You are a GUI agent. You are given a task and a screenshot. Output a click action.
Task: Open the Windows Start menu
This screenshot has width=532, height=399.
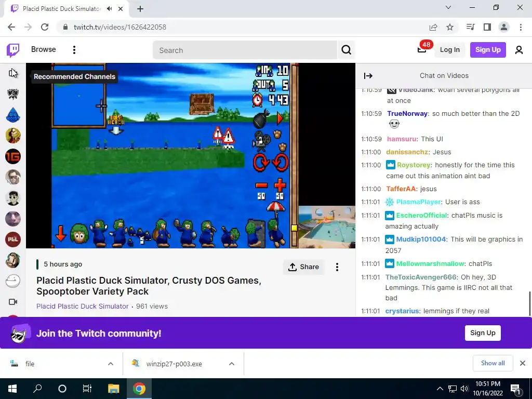(x=12, y=389)
